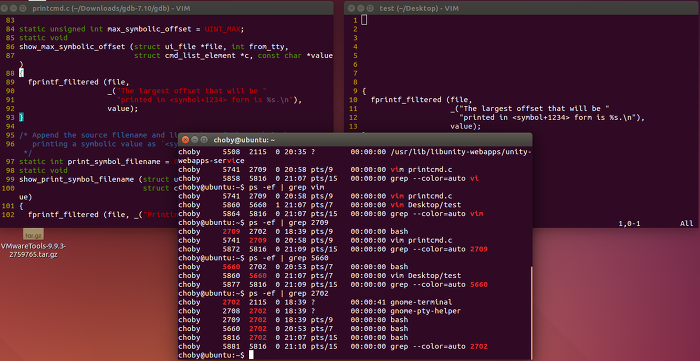Click 'value);' on line 92 in printcmd.c
700x361 pixels.
point(123,108)
